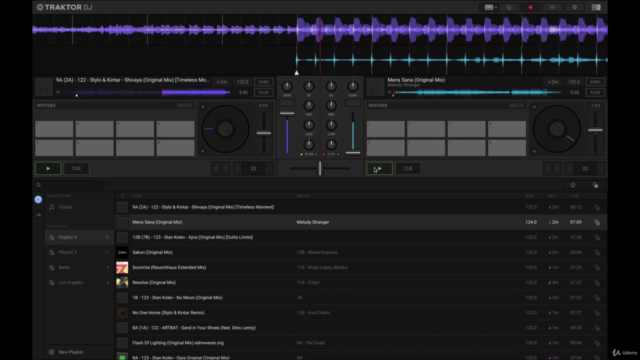
Task: Toggle the left channel effect on (green indicator)
Action: point(302,155)
